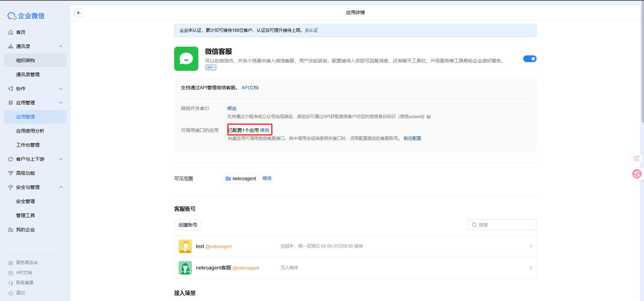Expand the 客户与上下游 sidebar section
The image size is (644, 301).
click(x=61, y=159)
